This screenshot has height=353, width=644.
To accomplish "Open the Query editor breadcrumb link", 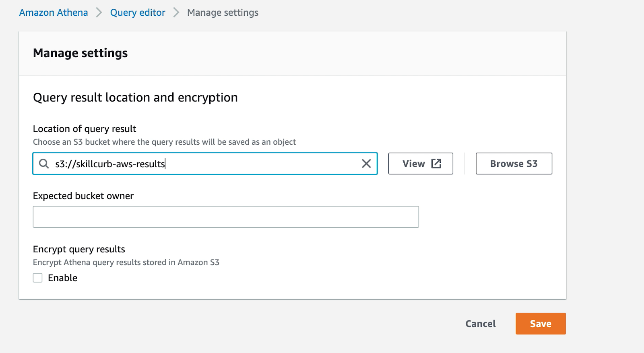I will 138,12.
